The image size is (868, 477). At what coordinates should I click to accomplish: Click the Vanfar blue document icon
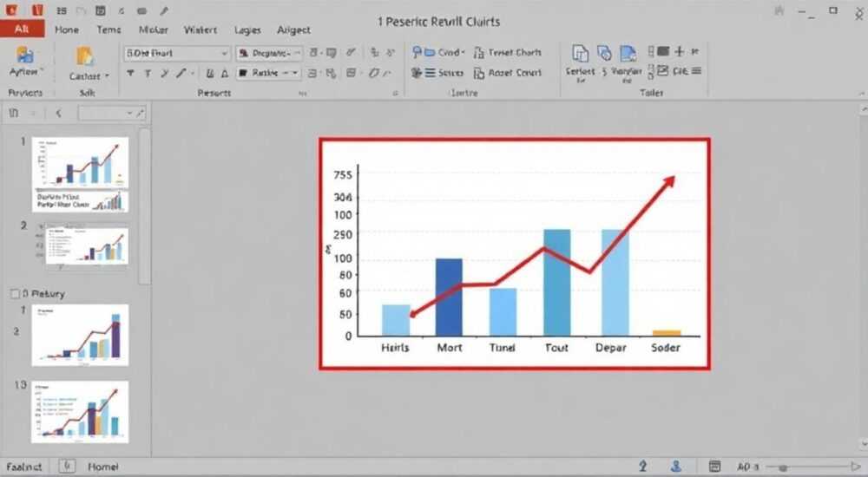click(x=628, y=54)
